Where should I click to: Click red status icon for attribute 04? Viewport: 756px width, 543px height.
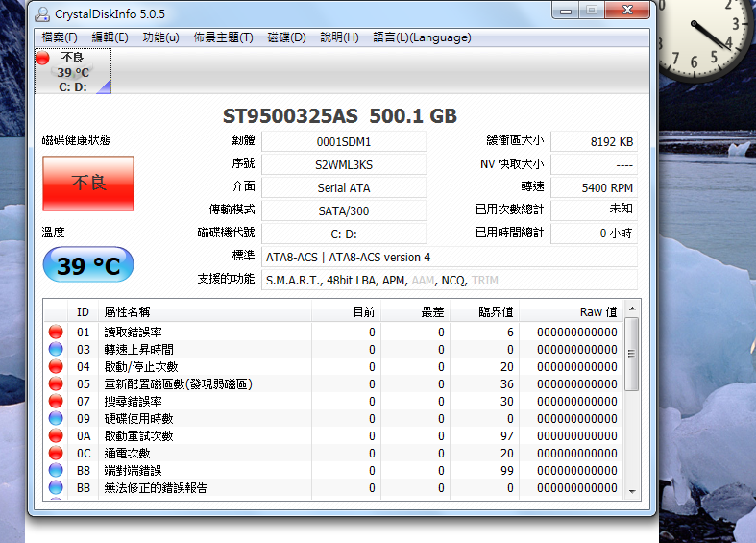click(x=56, y=366)
